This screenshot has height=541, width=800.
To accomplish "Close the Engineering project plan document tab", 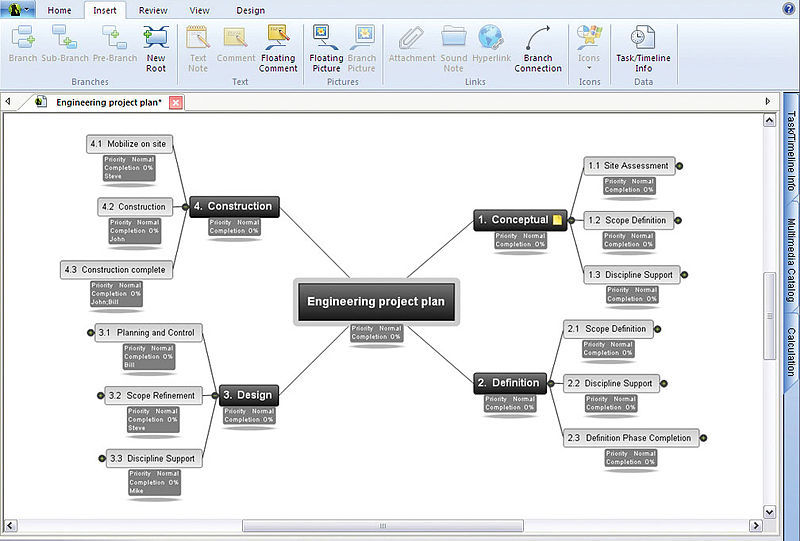I will [x=176, y=102].
